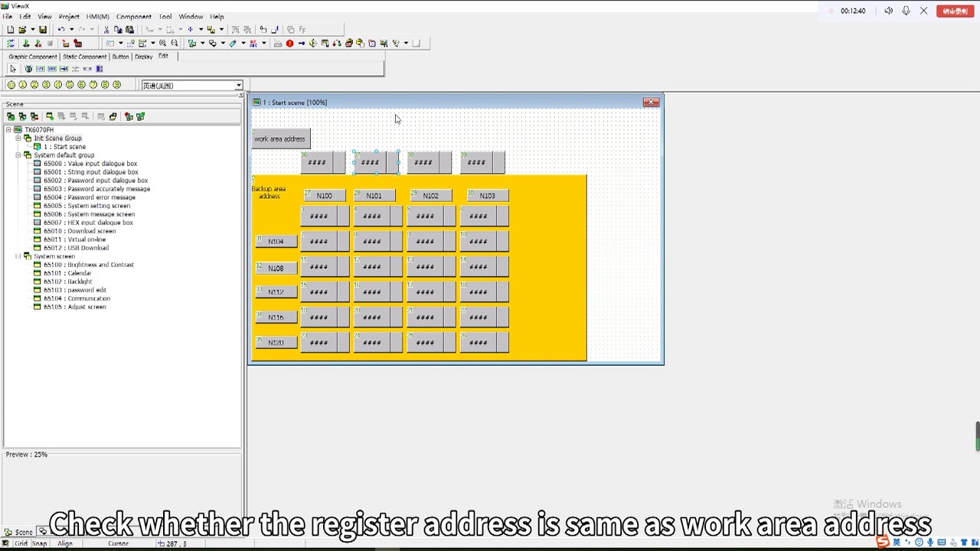The image size is (980, 551).
Task: Click the Font FF icon
Action: pyautogui.click(x=302, y=30)
